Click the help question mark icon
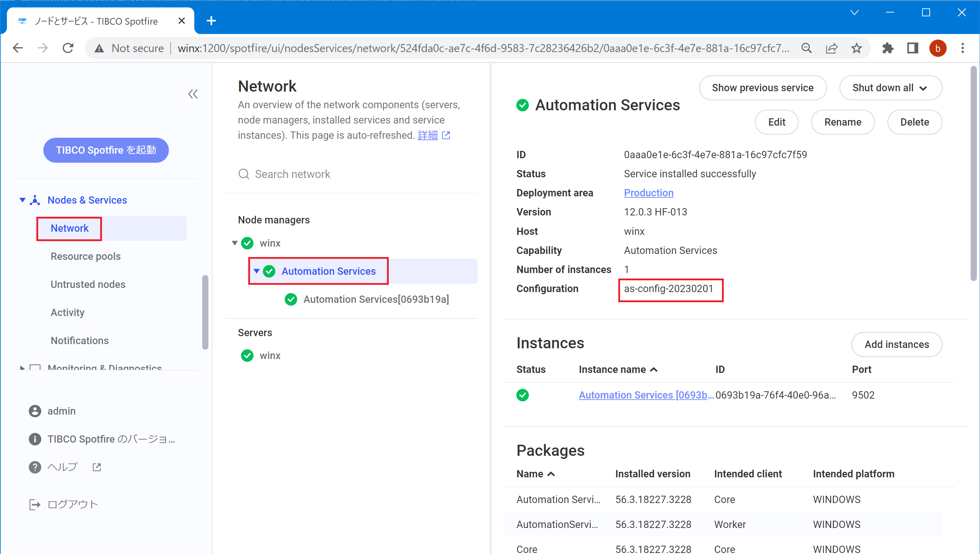980x554 pixels. (35, 467)
